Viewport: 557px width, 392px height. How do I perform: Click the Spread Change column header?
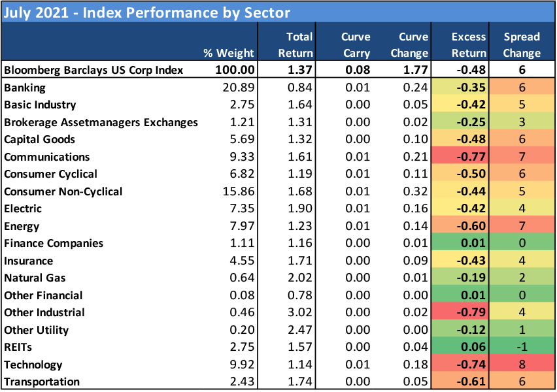pyautogui.click(x=522, y=44)
